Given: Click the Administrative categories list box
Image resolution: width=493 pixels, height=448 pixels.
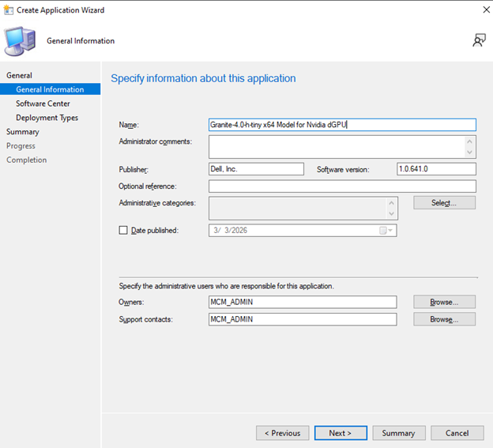Looking at the screenshot, I should 303,209.
